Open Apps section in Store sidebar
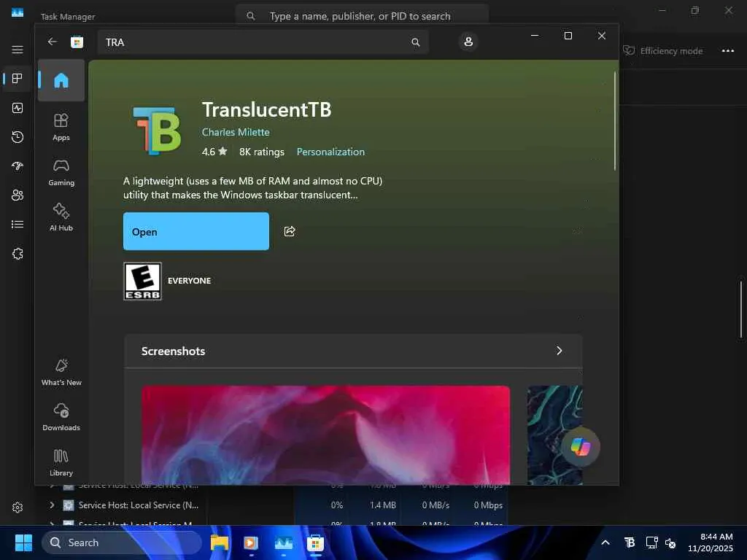Screen dimensions: 747x560 click(61, 127)
